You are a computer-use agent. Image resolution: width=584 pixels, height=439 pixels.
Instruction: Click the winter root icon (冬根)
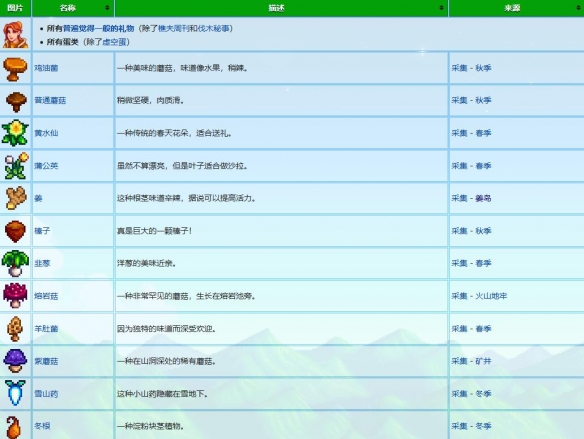14,427
